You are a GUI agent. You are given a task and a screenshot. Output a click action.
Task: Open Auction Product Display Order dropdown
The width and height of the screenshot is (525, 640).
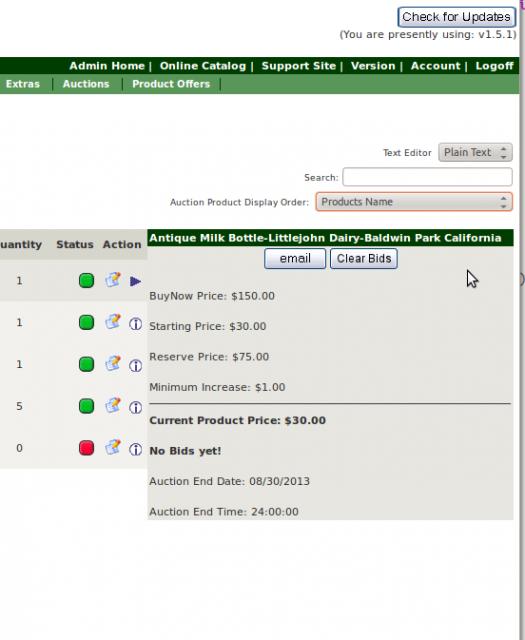coord(414,202)
